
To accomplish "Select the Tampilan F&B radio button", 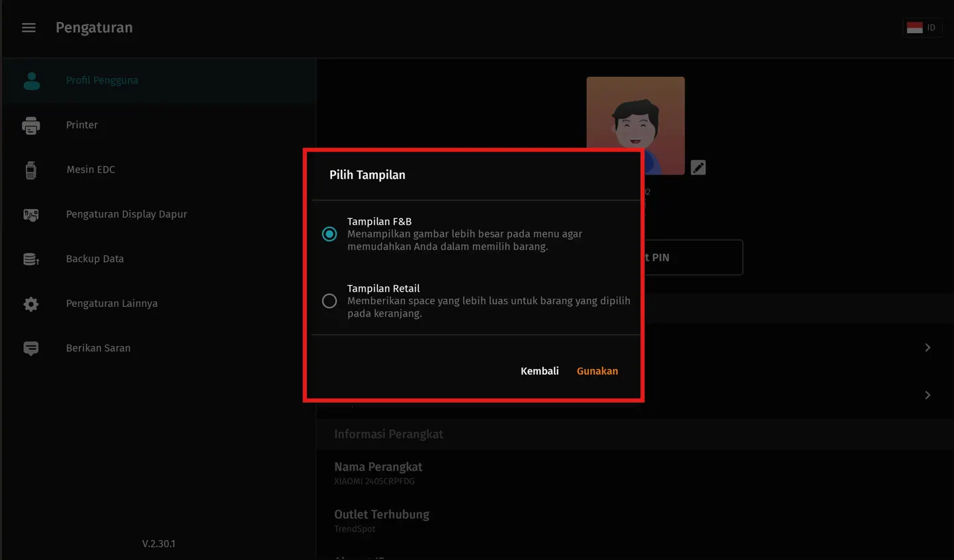I will click(329, 234).
